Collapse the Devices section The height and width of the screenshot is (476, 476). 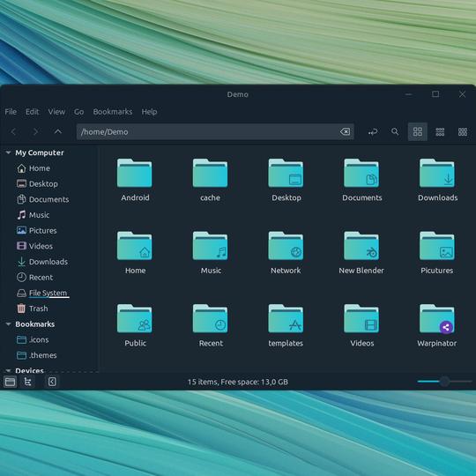pos(9,370)
